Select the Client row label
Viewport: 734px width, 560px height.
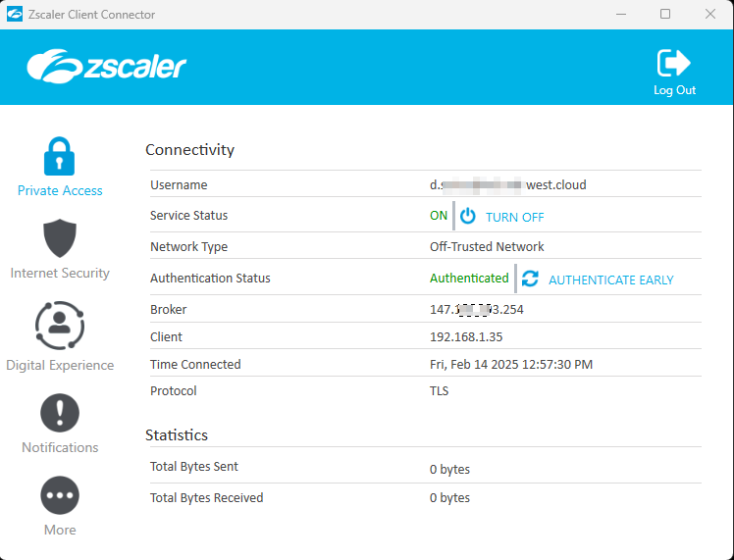[x=166, y=336]
